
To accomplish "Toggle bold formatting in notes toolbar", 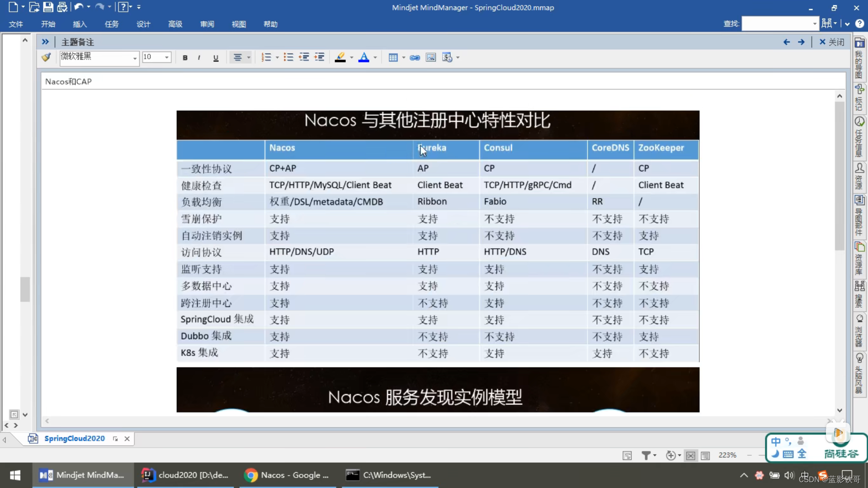I will (x=185, y=57).
